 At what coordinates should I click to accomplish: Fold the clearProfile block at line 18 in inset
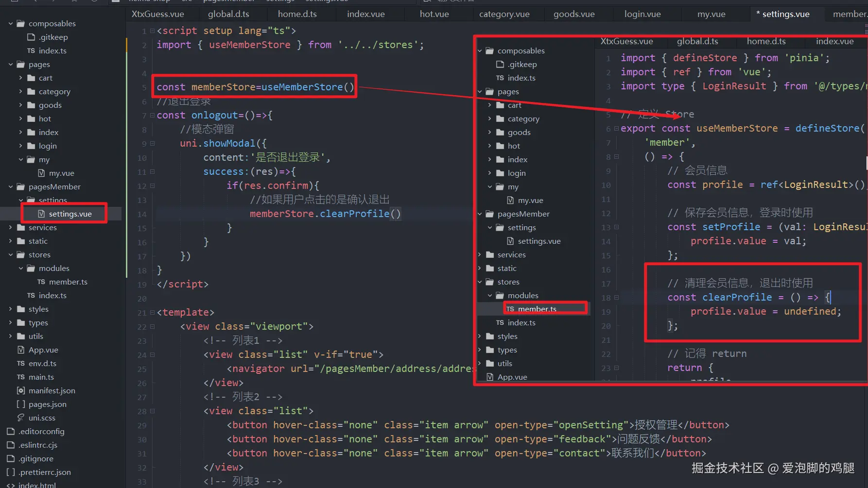pos(616,298)
